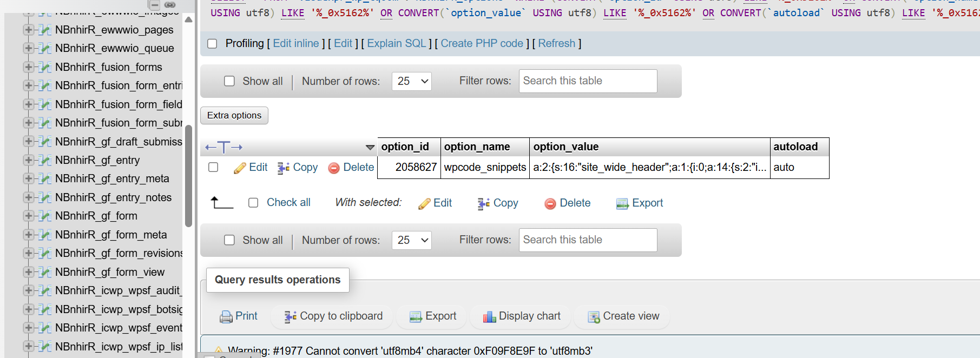Click the collapse-all minus icon in navigation
The height and width of the screenshot is (358, 980).
point(155,4)
